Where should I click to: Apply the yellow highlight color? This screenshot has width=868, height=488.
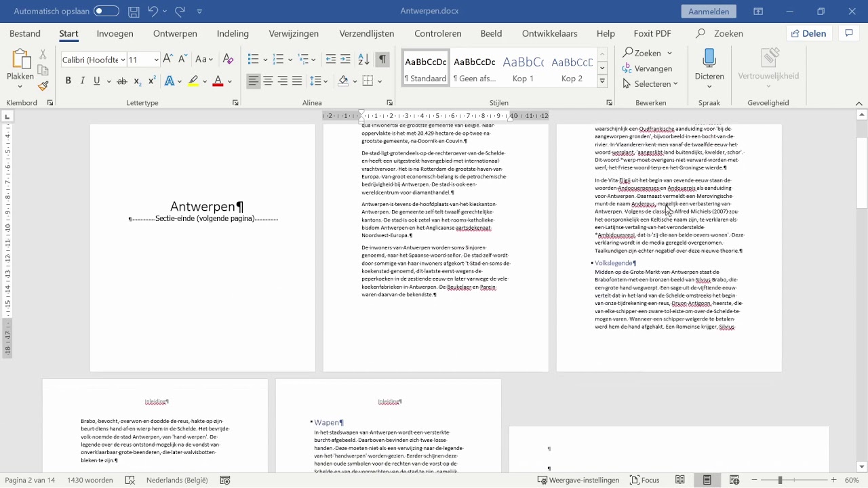[x=193, y=81]
